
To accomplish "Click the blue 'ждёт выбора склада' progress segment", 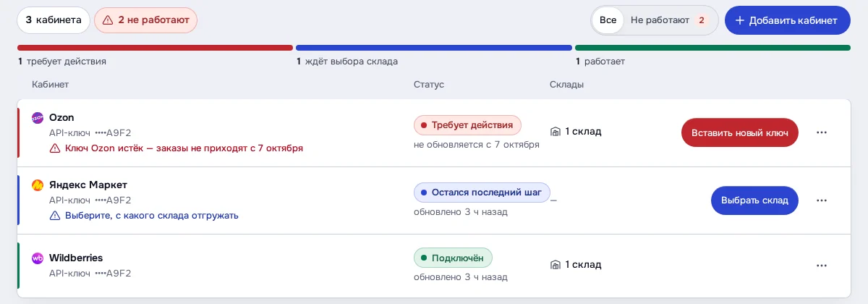I will (434, 48).
